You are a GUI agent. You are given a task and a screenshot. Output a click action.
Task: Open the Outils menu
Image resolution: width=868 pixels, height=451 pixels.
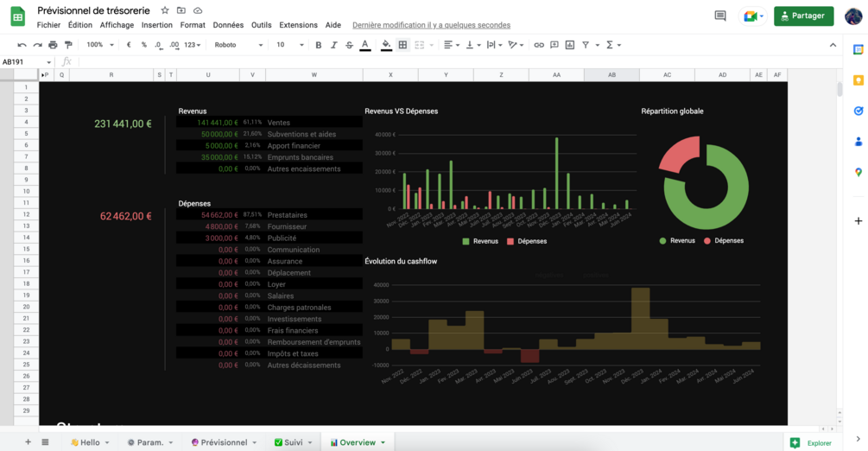[x=262, y=25]
